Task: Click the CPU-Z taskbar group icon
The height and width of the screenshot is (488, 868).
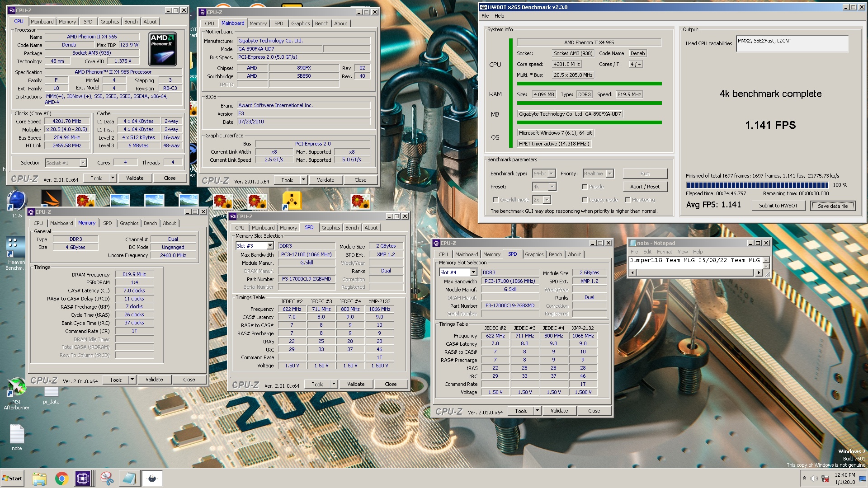Action: coord(83,479)
